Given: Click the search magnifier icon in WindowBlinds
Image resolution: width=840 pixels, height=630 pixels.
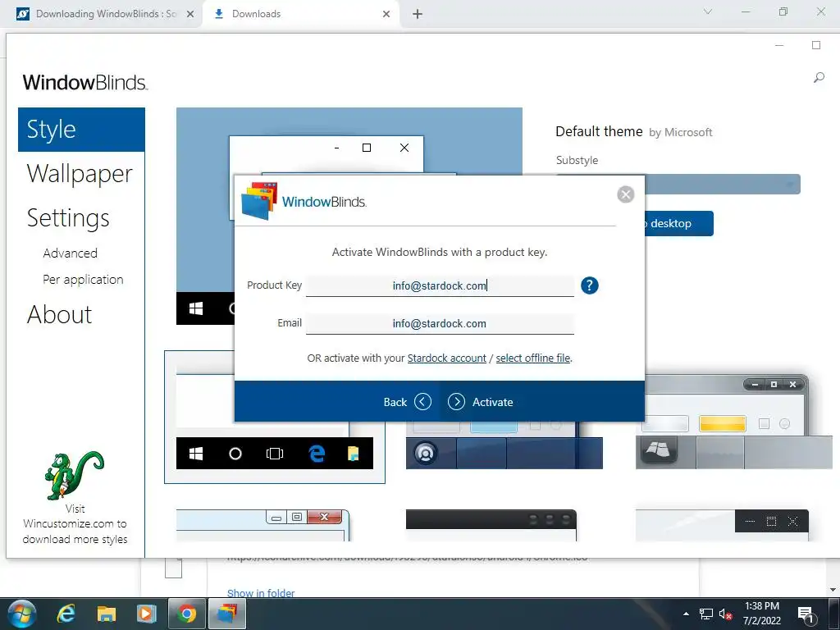Looking at the screenshot, I should (x=819, y=78).
